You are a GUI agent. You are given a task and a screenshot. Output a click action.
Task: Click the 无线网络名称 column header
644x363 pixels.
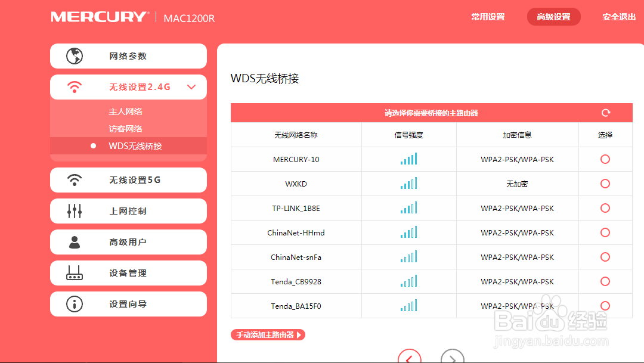(296, 135)
